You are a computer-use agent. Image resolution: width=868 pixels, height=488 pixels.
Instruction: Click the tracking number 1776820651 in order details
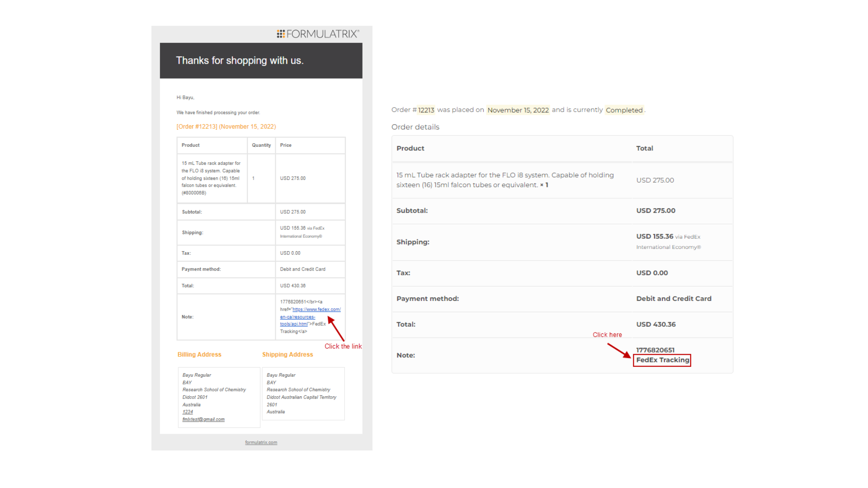[x=655, y=350]
